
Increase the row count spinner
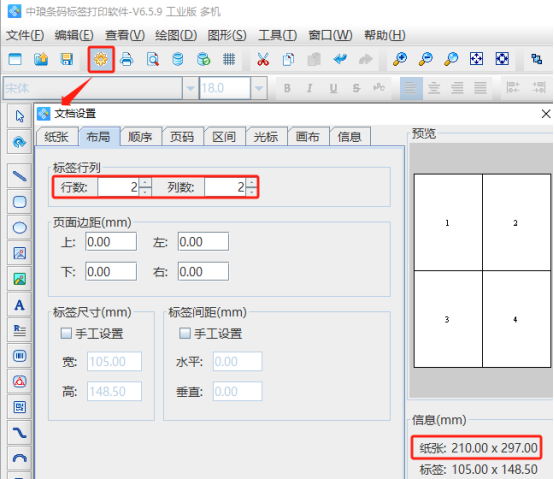pos(145,183)
